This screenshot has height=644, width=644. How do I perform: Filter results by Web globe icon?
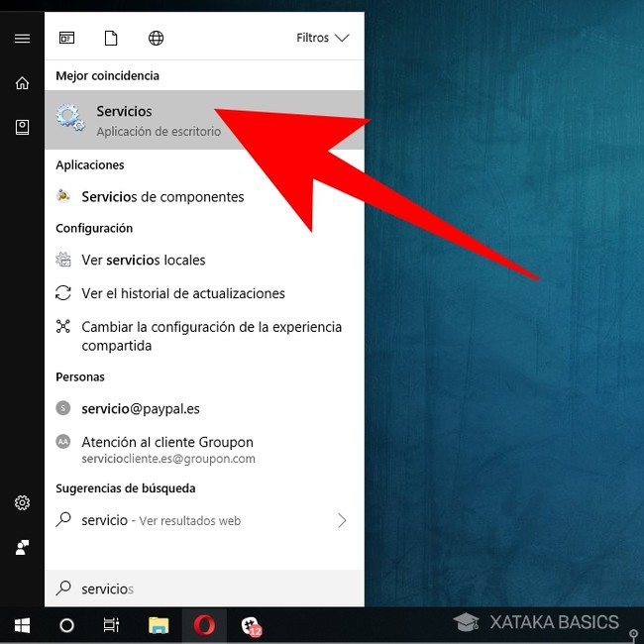click(156, 39)
